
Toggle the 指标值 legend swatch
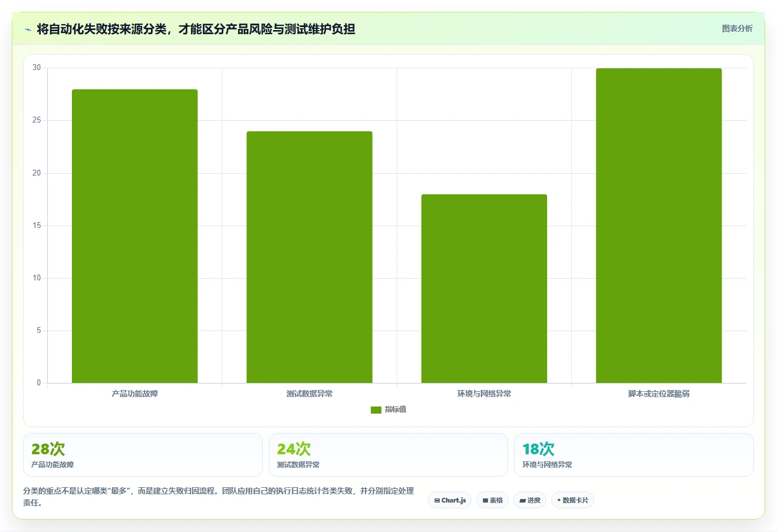[x=376, y=410]
